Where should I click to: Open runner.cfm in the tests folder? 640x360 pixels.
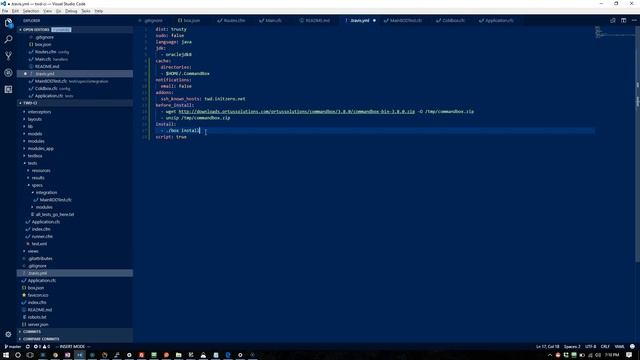click(x=42, y=237)
